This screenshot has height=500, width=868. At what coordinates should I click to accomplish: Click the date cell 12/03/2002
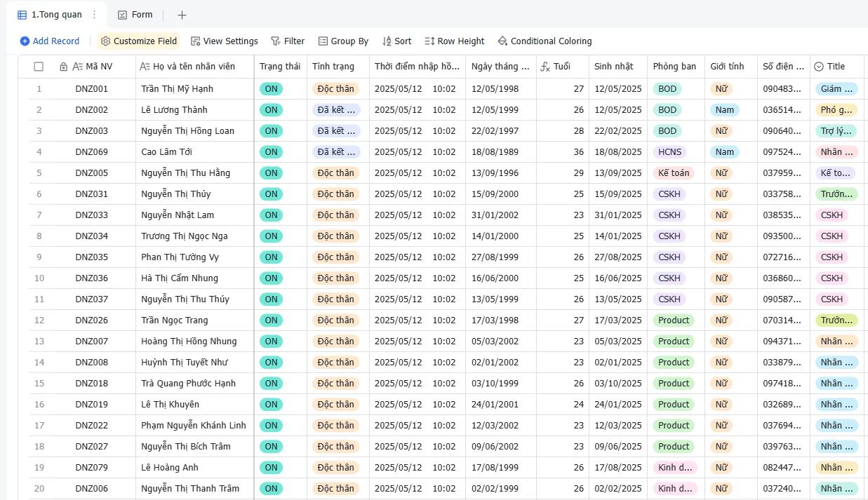pyautogui.click(x=501, y=426)
